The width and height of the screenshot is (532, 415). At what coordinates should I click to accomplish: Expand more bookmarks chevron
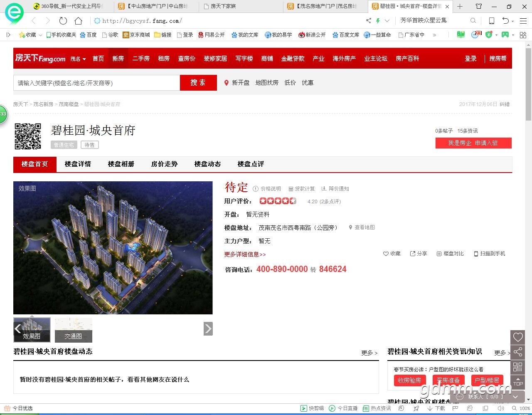click(435, 35)
